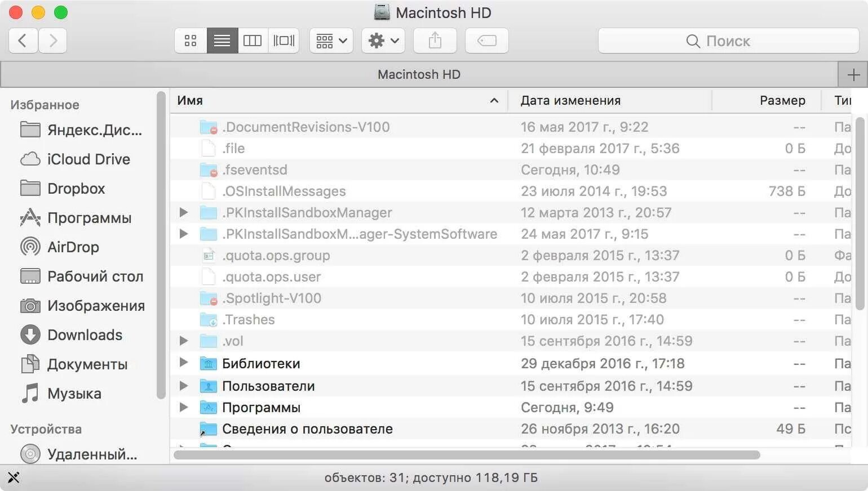
Task: Select the .quota.ops.group file icon
Action: (209, 256)
